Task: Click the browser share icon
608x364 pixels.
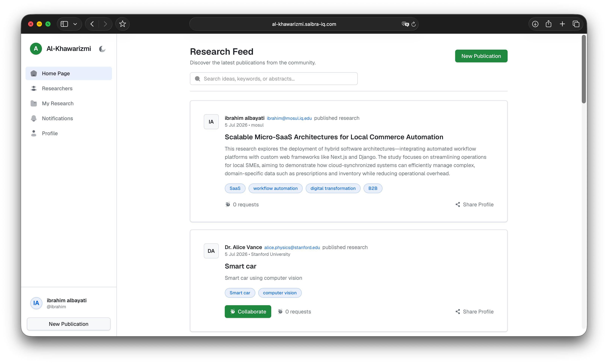Action: 548,24
